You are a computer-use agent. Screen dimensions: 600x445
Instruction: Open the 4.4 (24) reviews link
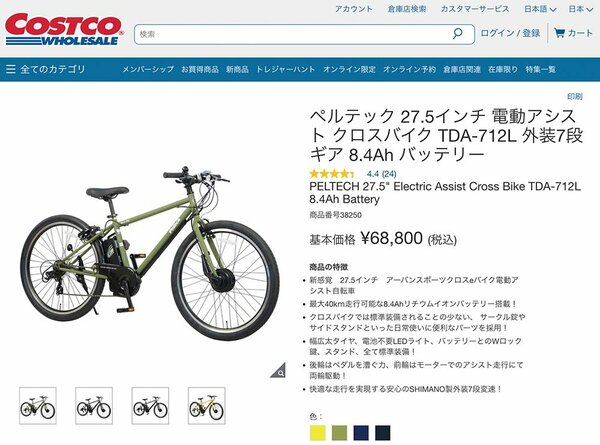tap(382, 174)
